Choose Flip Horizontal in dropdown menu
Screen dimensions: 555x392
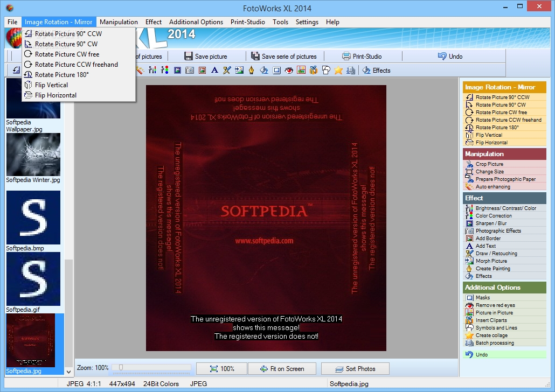pyautogui.click(x=79, y=95)
